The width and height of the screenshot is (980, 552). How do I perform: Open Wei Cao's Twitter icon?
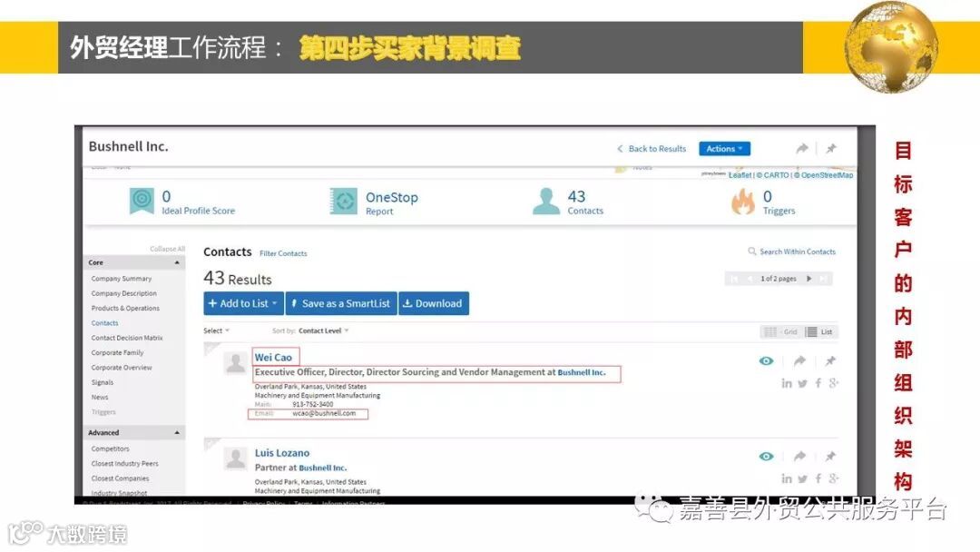click(802, 383)
